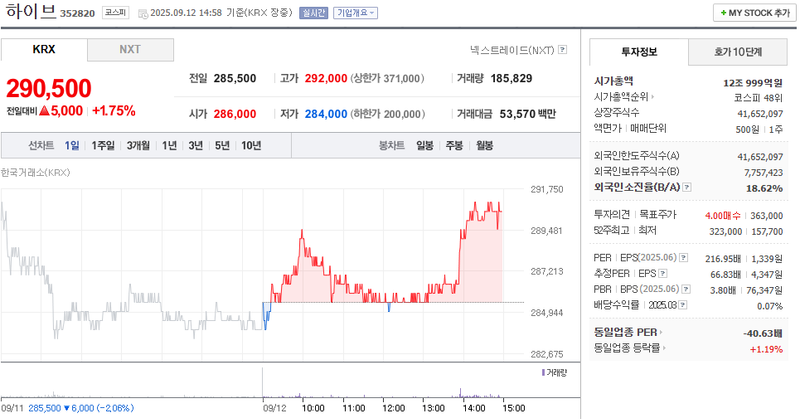Click the calendar icon before the timestamp
800x419 pixels.
[x=143, y=13]
